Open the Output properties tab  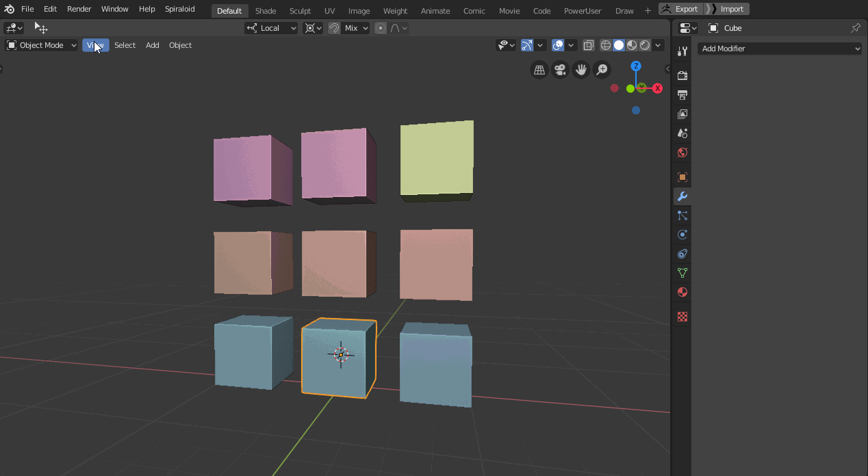pos(682,94)
